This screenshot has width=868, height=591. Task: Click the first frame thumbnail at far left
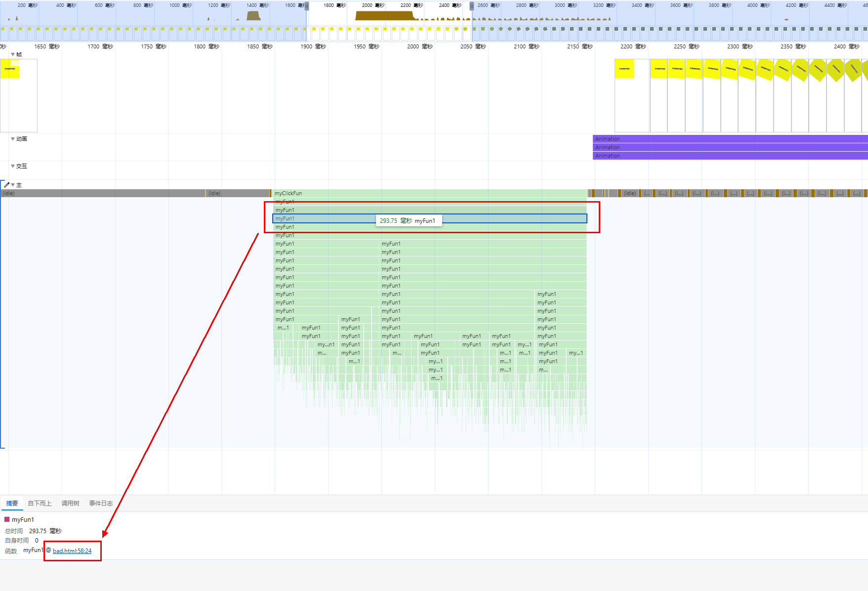(x=19, y=95)
